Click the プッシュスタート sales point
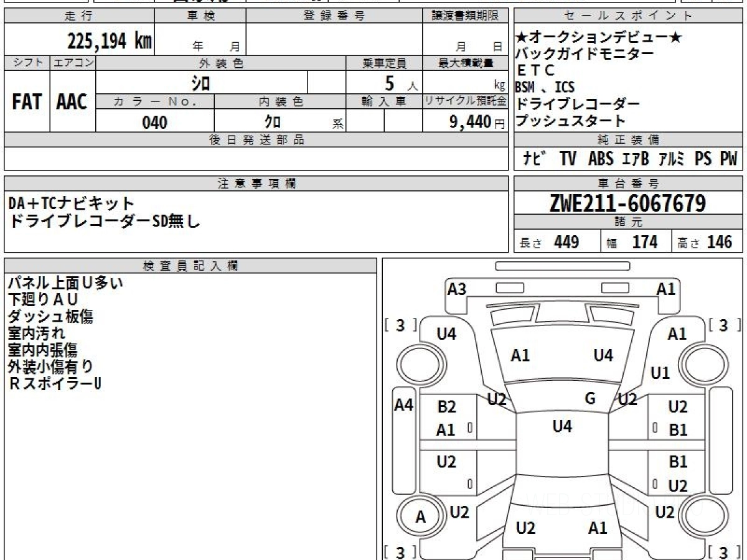747x560 pixels. [571, 121]
